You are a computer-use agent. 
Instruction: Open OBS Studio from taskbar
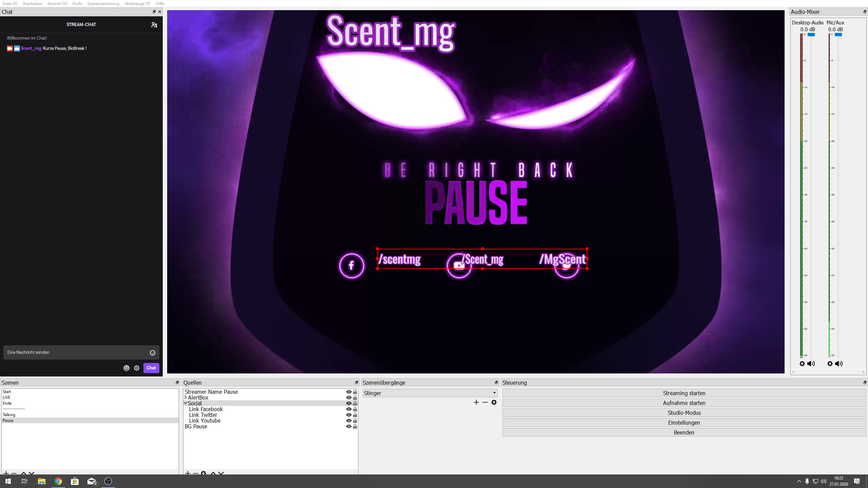[108, 481]
